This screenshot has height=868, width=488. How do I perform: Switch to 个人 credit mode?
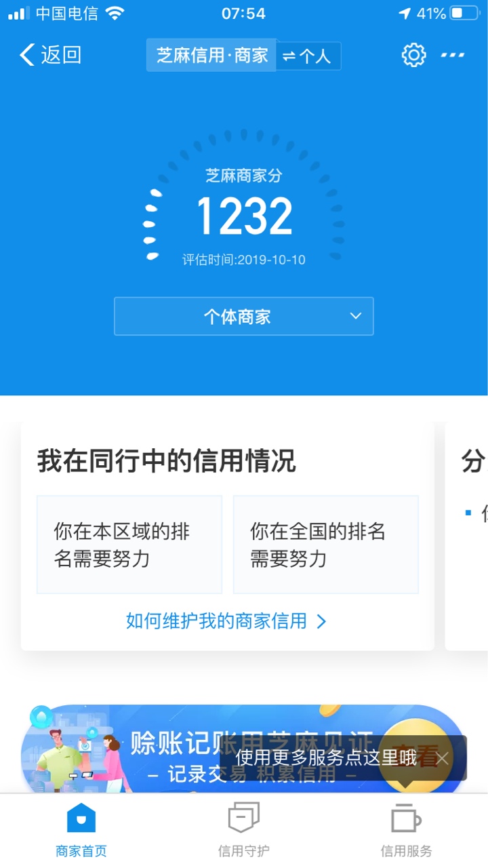point(308,56)
